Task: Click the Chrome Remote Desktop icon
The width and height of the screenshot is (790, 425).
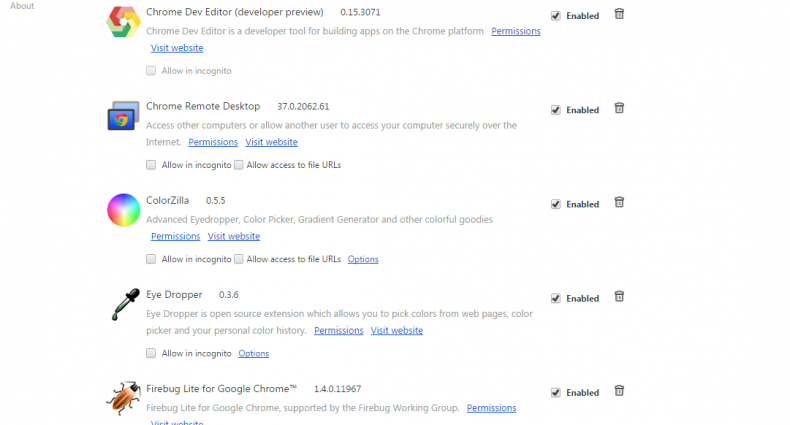Action: [x=123, y=116]
